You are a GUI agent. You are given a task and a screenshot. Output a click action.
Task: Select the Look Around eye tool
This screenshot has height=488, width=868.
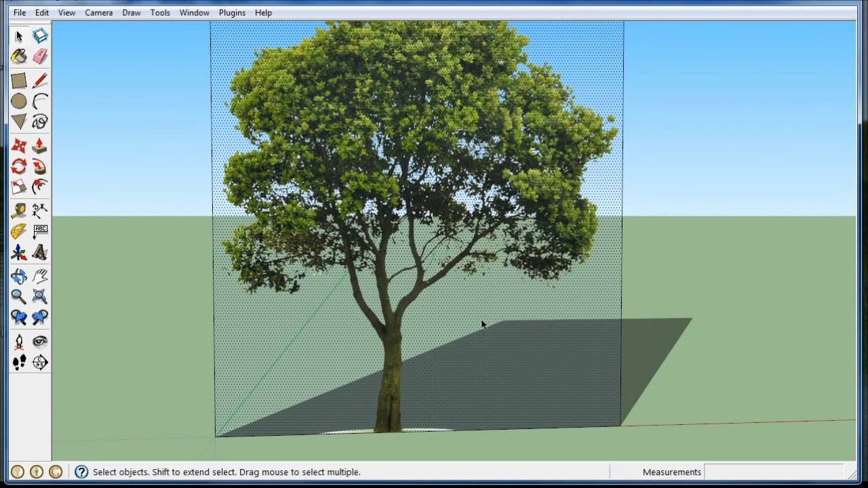[x=40, y=342]
